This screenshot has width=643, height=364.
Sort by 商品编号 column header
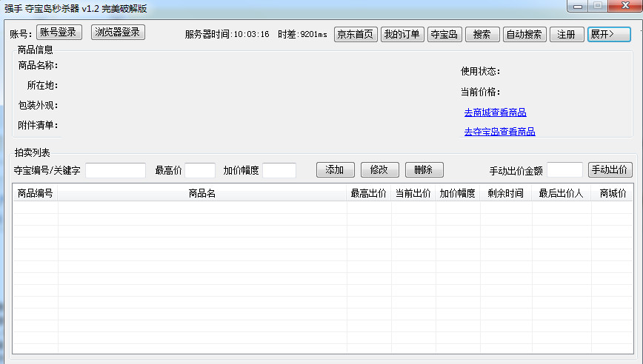click(x=36, y=193)
